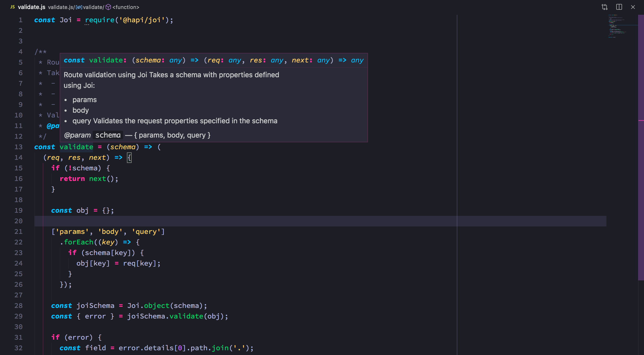The image size is (644, 355).
Task: Open the <function> breadcrumb segment
Action: click(x=126, y=7)
